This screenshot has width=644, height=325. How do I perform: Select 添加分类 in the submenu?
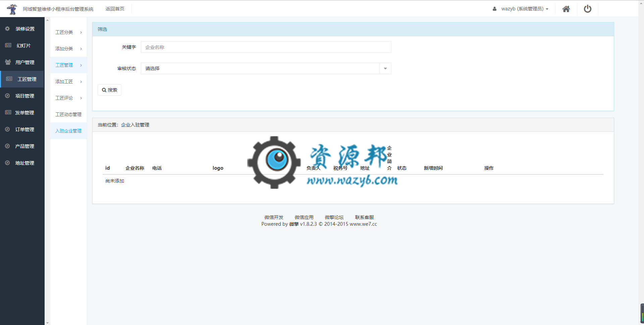coord(64,49)
